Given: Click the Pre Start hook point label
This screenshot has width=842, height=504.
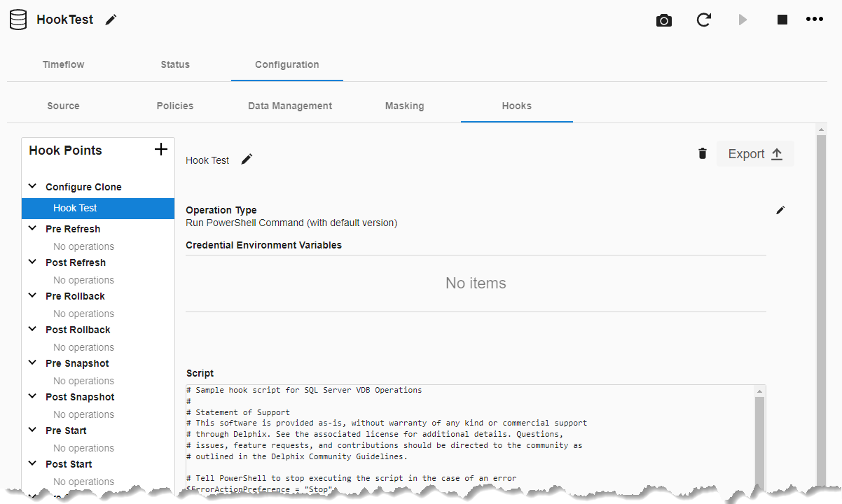Looking at the screenshot, I should [x=67, y=430].
